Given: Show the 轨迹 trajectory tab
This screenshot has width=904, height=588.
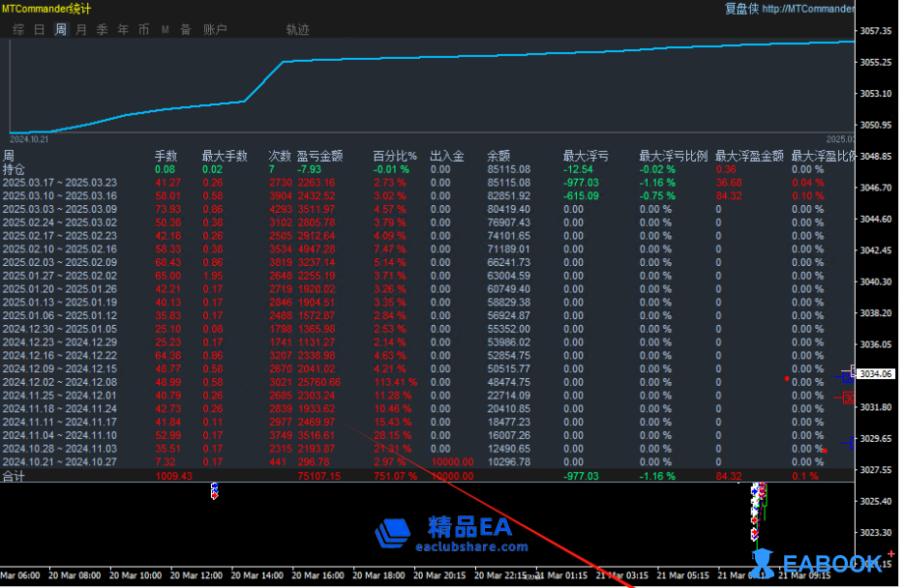Looking at the screenshot, I should (x=297, y=30).
